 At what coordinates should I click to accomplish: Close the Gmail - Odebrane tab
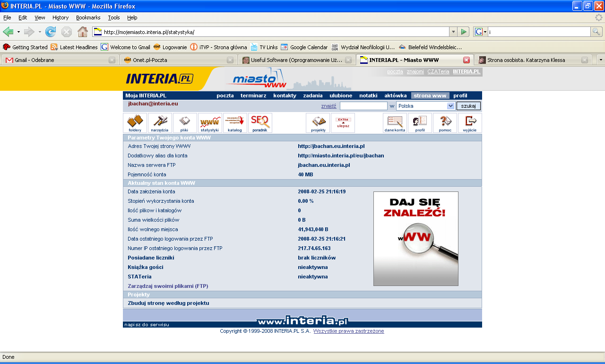point(112,60)
